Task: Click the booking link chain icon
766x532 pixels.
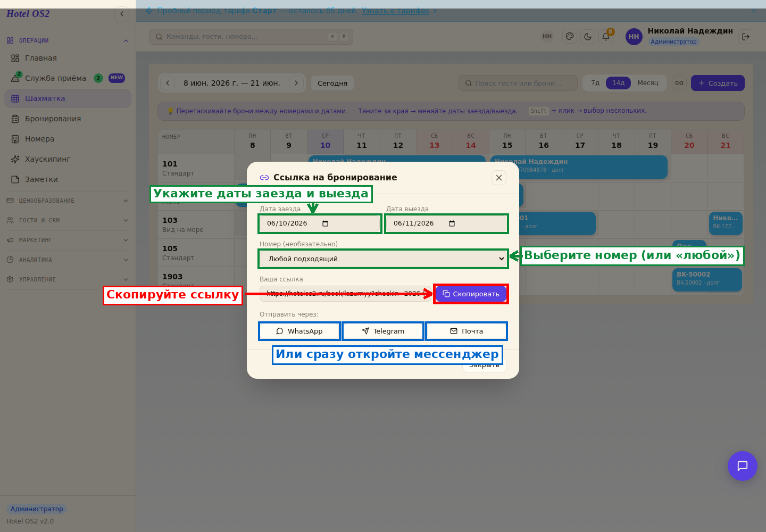Action: pyautogui.click(x=679, y=83)
